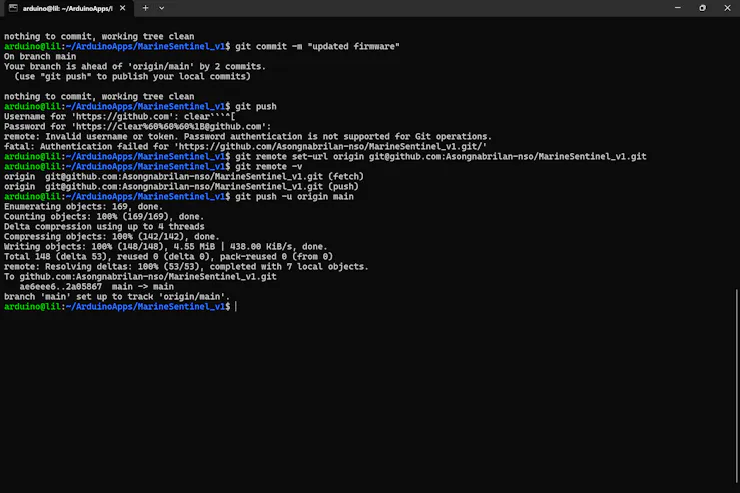Select the arduino@lil terminal tab

[67, 8]
